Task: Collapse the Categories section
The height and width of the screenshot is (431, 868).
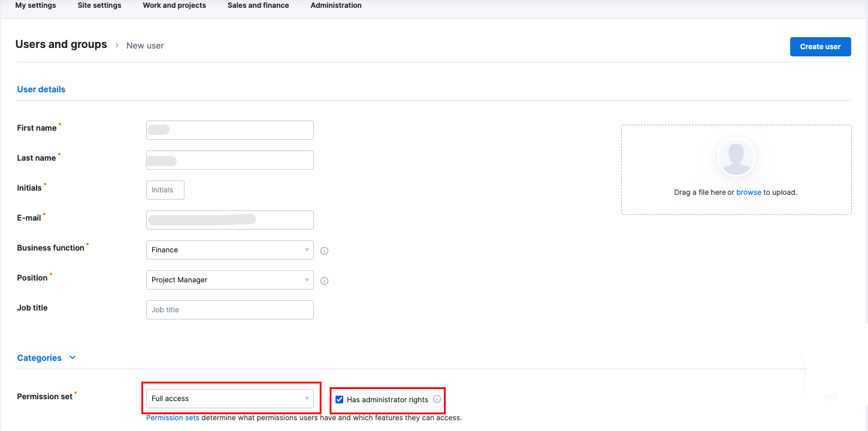Action: tap(72, 357)
